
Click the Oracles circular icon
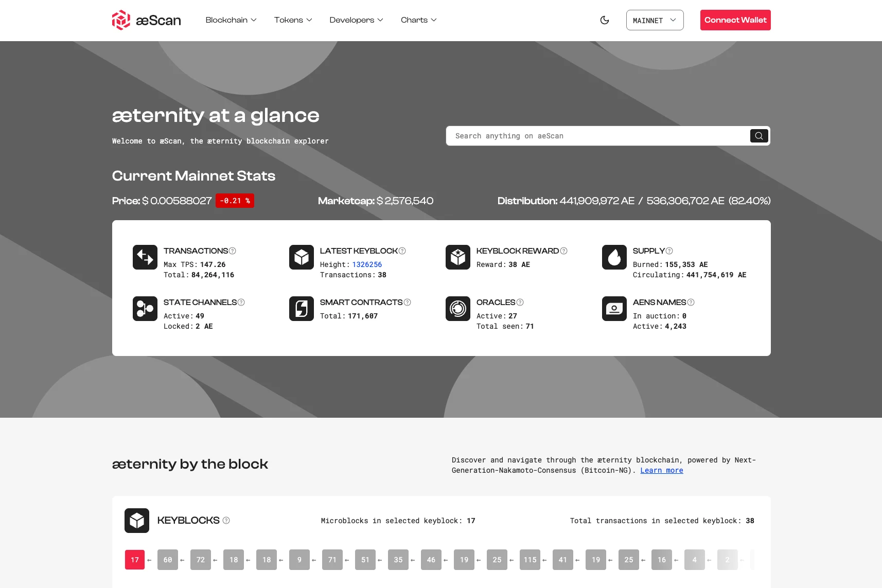click(458, 309)
